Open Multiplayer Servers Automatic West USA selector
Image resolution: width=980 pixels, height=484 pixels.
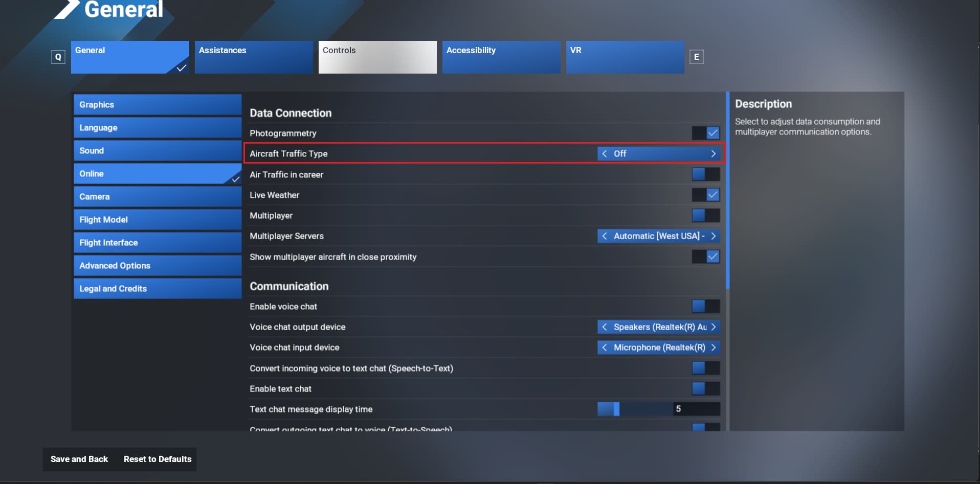pyautogui.click(x=659, y=236)
